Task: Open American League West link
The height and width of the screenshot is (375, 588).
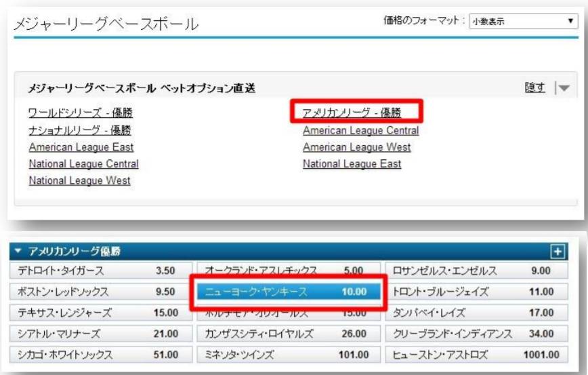Action: click(356, 147)
